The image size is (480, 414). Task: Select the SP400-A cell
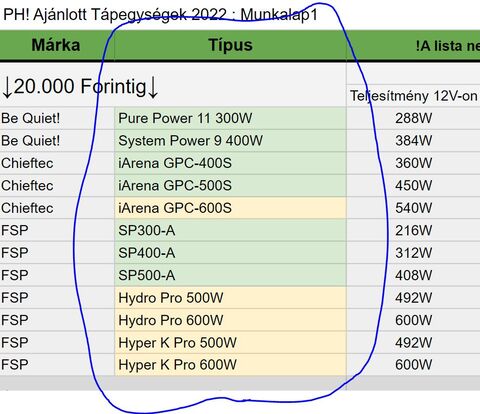pos(230,253)
